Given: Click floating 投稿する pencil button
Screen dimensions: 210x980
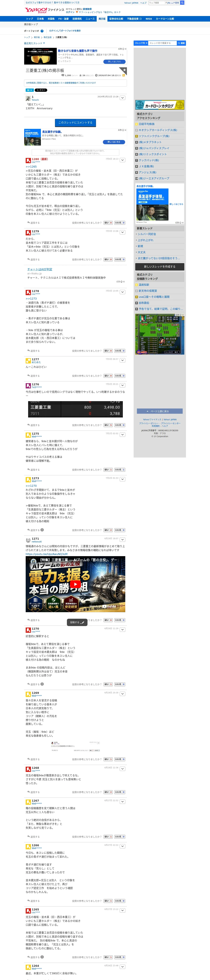Looking at the screenshot, I should coord(77,622).
